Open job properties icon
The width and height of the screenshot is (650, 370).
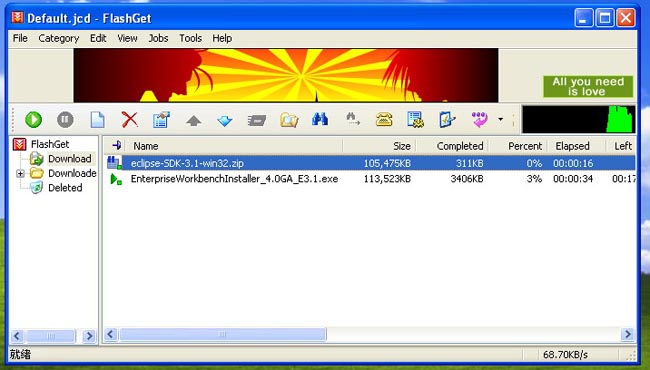pos(161,120)
